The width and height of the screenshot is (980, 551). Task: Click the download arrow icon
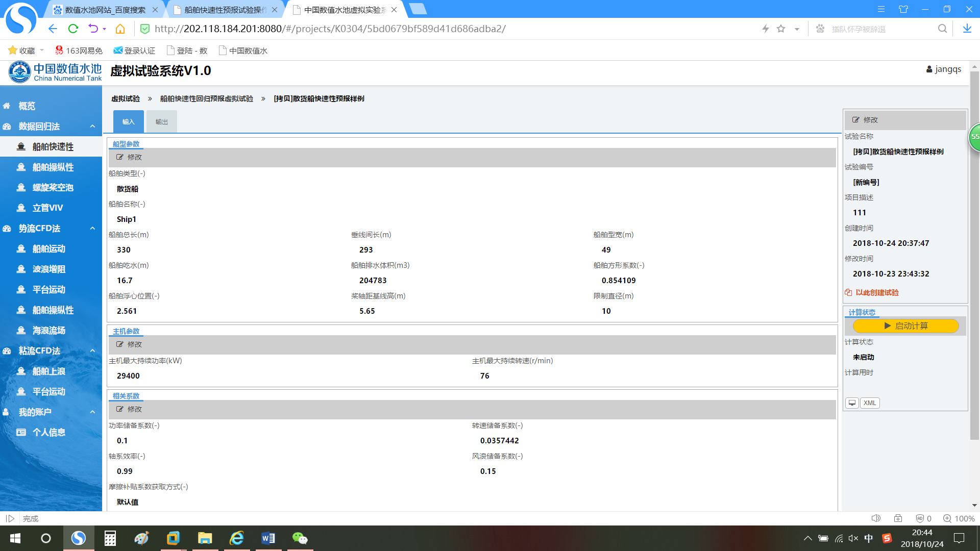(x=967, y=29)
